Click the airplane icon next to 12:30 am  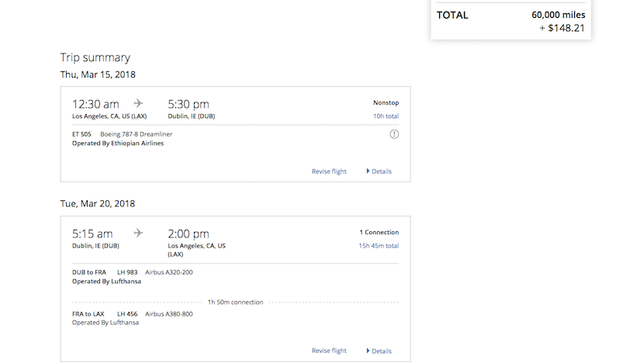click(139, 103)
